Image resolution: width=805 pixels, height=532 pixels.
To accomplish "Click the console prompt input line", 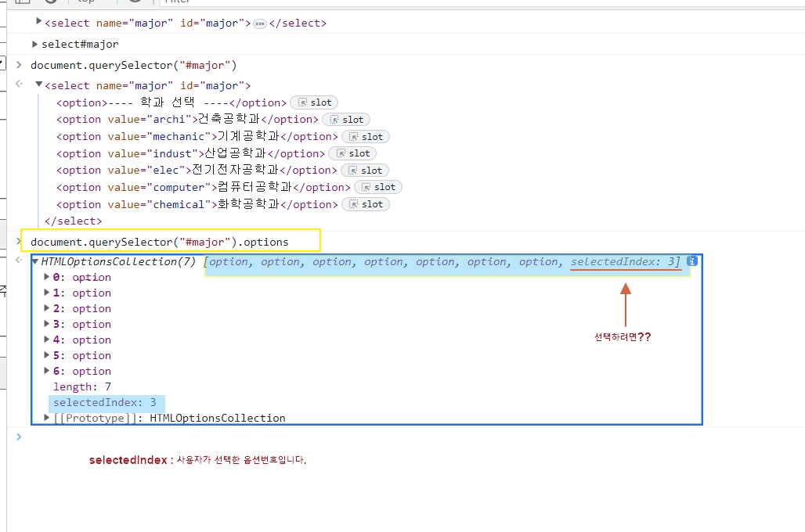I will pyautogui.click(x=410, y=437).
